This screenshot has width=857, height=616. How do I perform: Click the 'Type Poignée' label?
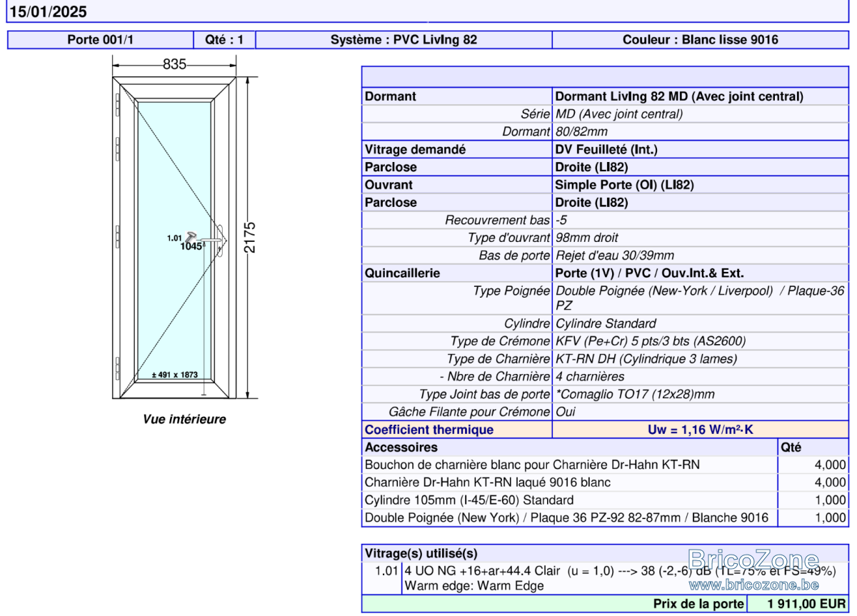(x=511, y=291)
